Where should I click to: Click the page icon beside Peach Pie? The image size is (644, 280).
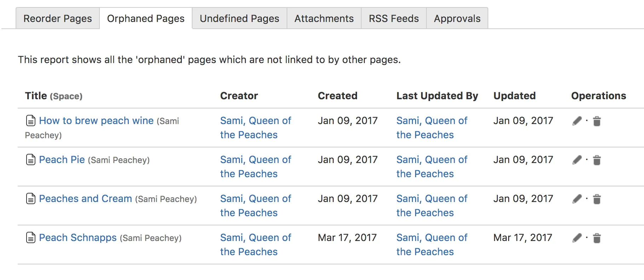pos(31,160)
